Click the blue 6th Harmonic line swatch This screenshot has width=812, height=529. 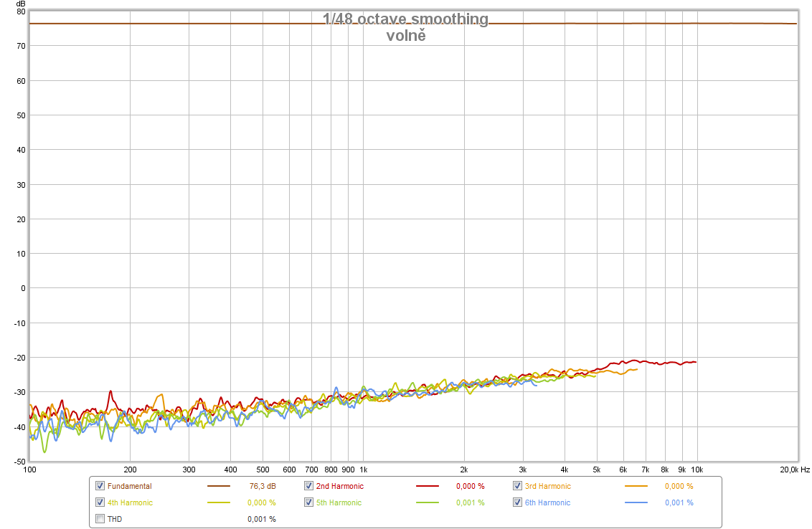636,502
